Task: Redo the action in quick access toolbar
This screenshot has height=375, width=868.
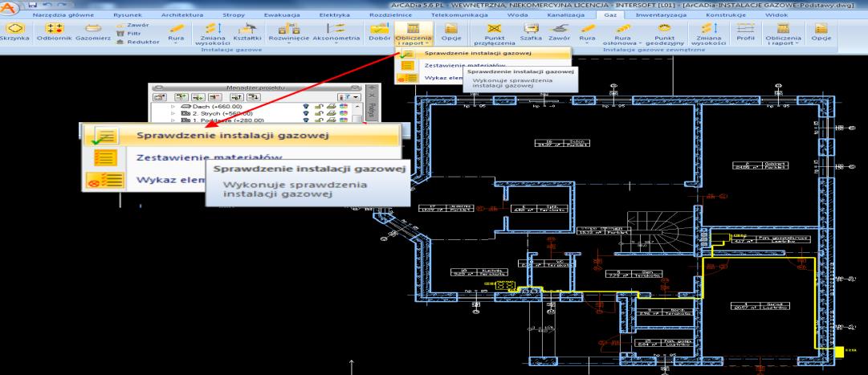Action: point(63,5)
